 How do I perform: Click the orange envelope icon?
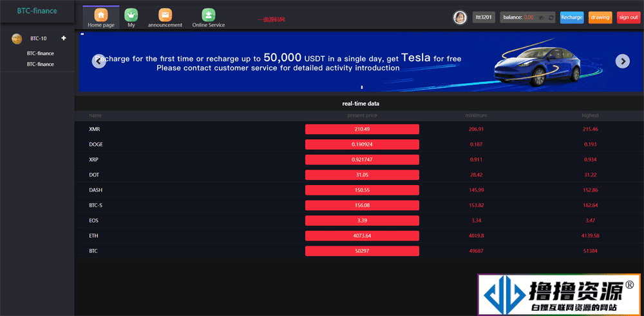coord(165,15)
